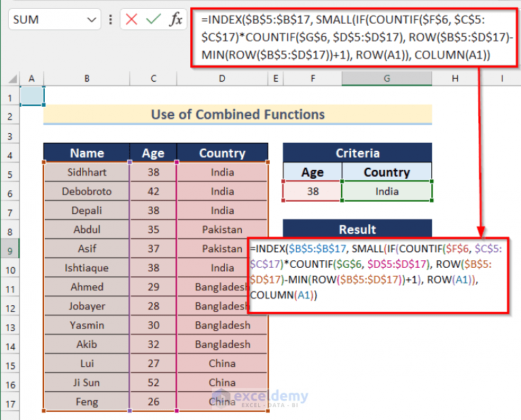The width and height of the screenshot is (521, 420).
Task: Click the Country header under Criteria
Action: [x=387, y=172]
